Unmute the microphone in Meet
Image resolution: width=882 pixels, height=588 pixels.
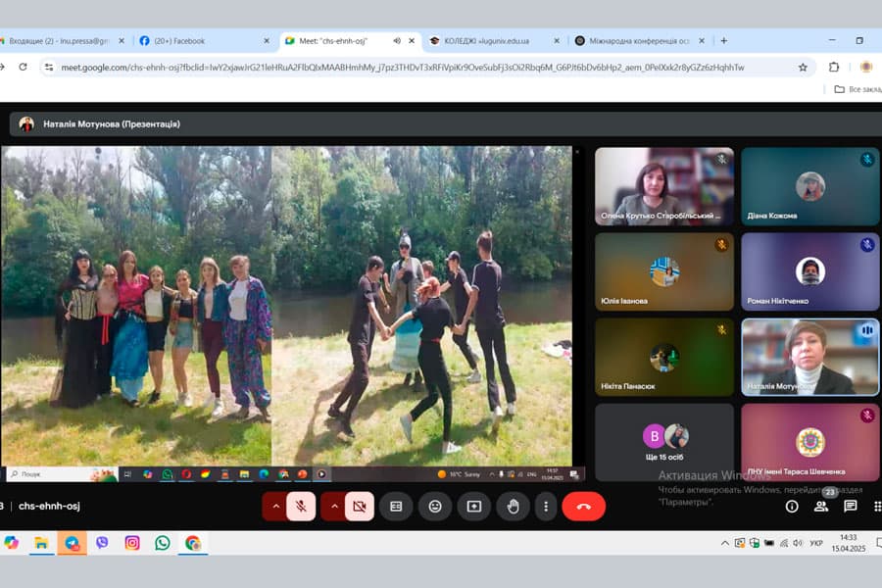coord(301,507)
